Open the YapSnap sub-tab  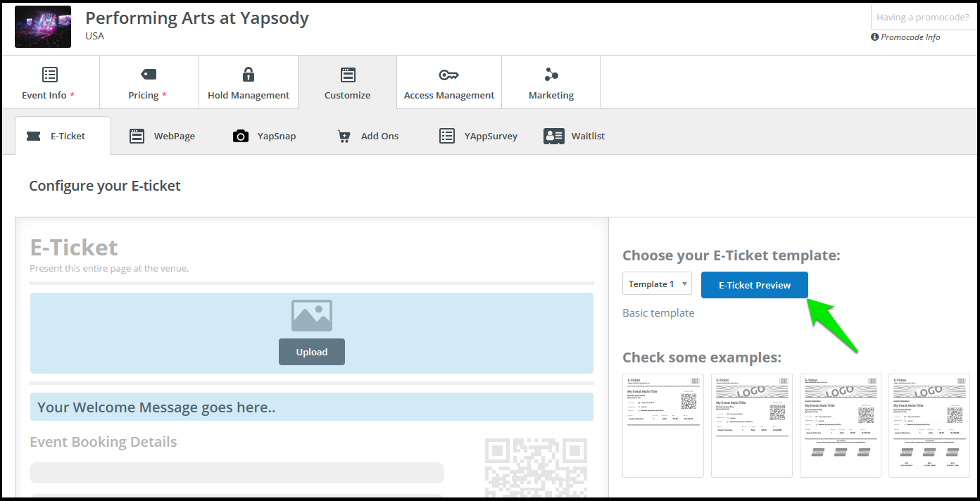click(x=265, y=136)
